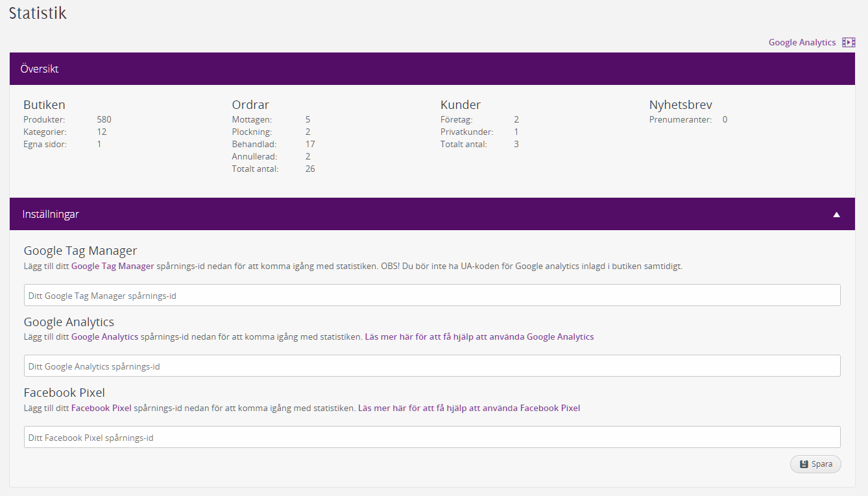Click the Statistik page title
868x496 pixels.
tap(38, 12)
